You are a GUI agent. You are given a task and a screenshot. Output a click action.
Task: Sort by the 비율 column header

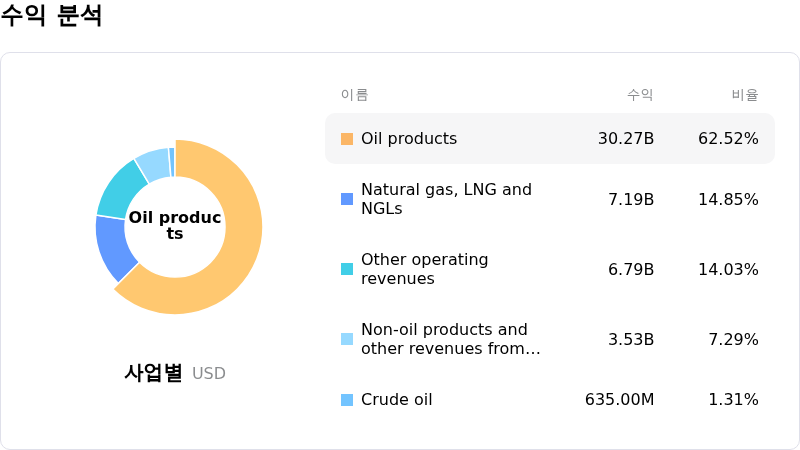(x=745, y=95)
